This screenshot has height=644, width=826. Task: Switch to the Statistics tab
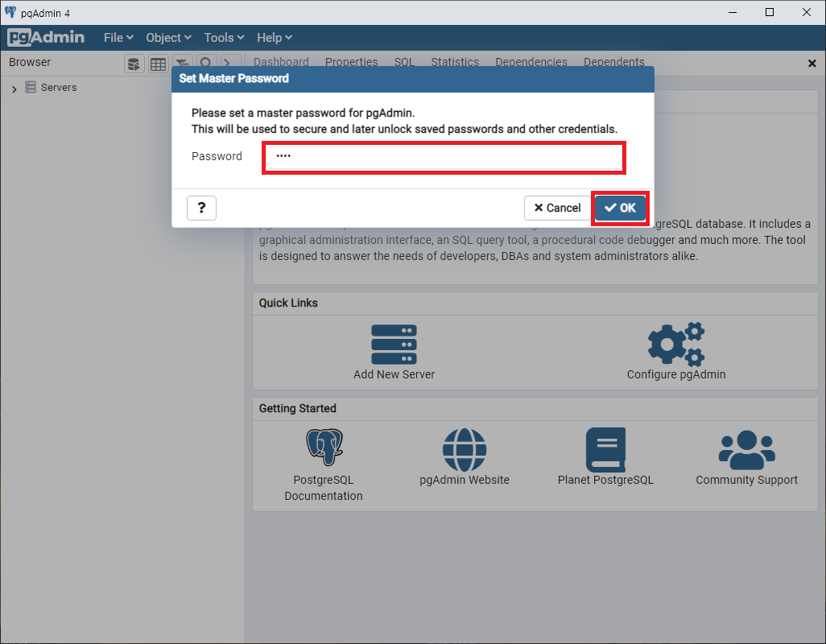[455, 62]
